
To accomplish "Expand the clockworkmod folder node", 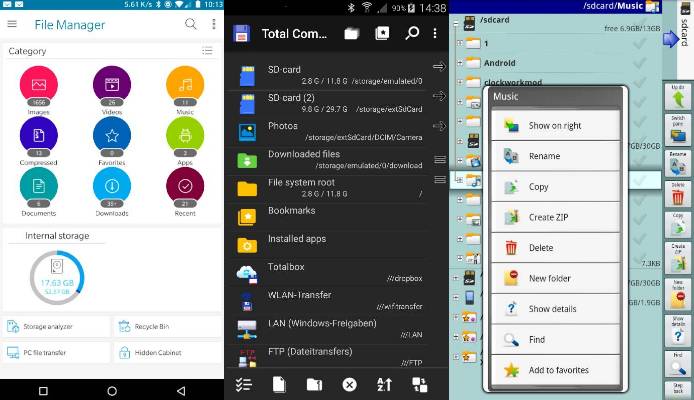I will (460, 82).
